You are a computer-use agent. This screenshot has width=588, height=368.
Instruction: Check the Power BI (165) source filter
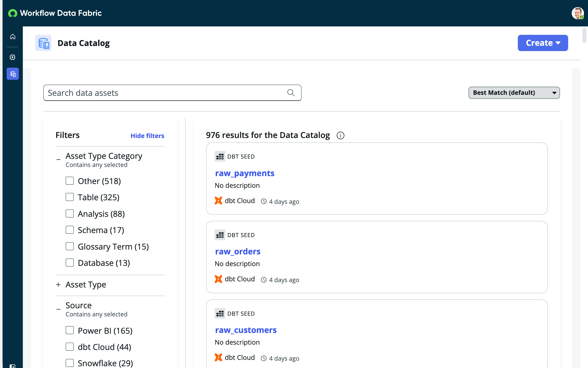[x=70, y=330]
